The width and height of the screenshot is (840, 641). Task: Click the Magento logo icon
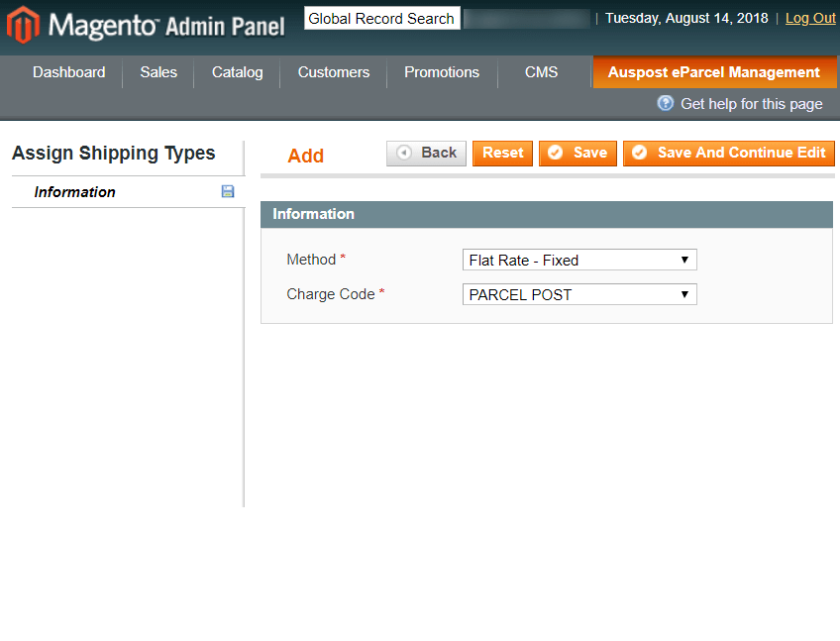pyautogui.click(x=23, y=25)
